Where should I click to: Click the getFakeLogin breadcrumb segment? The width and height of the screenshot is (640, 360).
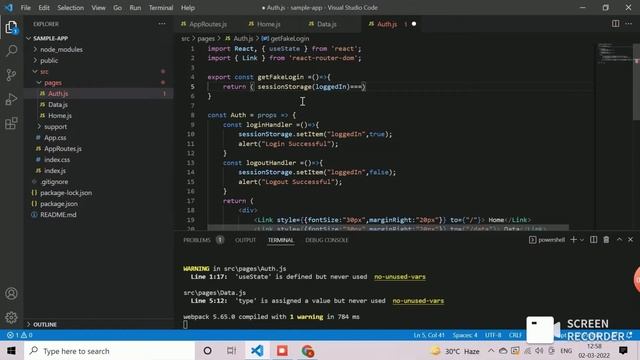click(290, 38)
